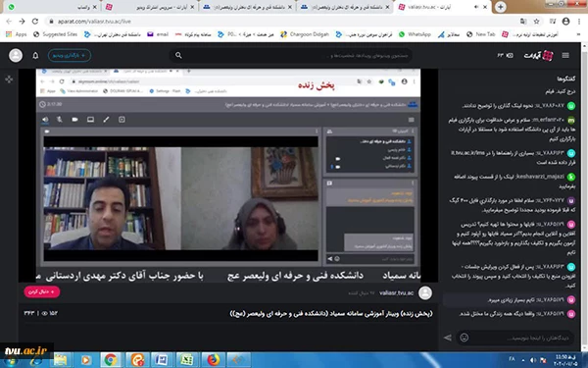Click the upload video button
Viewport: 588px width, 368px height.
click(70, 56)
